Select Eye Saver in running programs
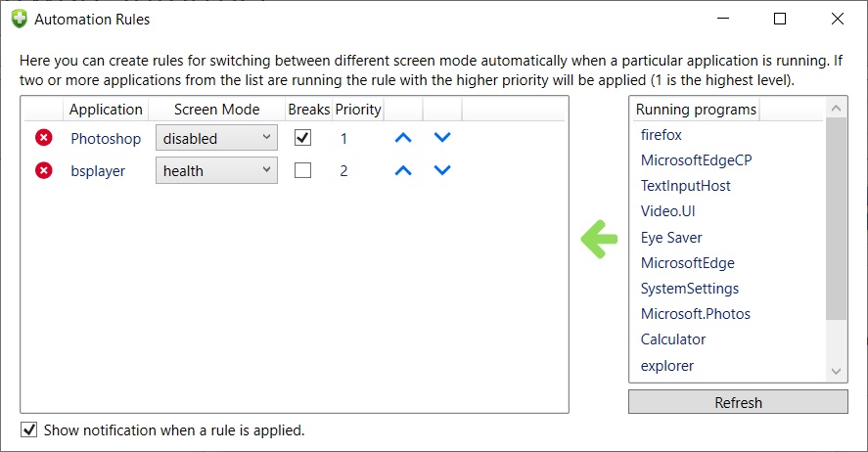This screenshot has height=452, width=868. (x=671, y=238)
